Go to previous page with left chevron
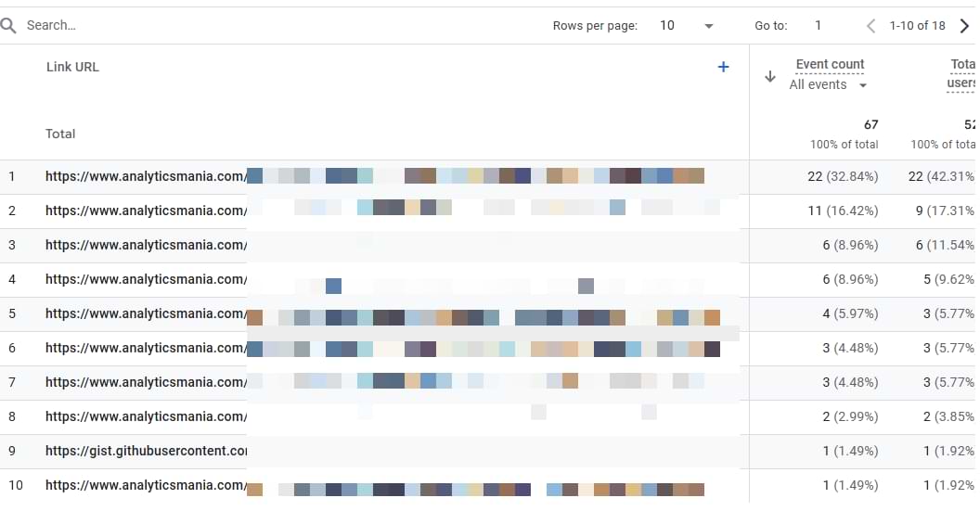The width and height of the screenshot is (980, 511). coord(870,26)
